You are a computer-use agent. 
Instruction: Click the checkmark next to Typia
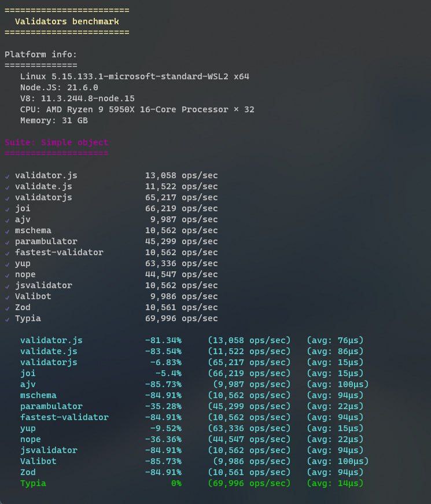click(7, 319)
